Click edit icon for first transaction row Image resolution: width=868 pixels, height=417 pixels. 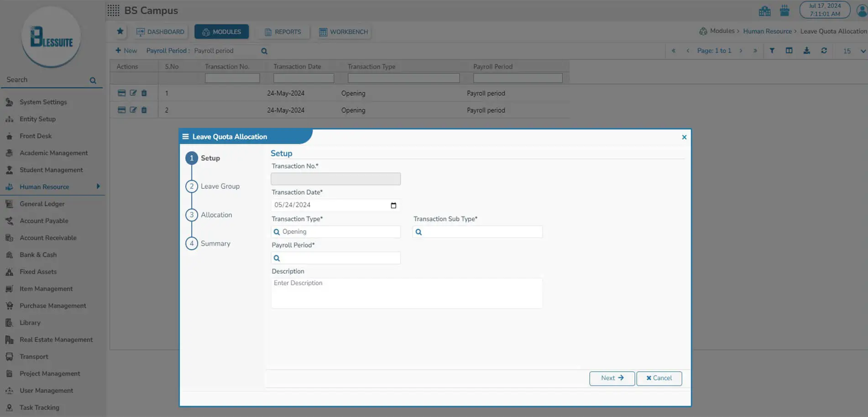[133, 93]
